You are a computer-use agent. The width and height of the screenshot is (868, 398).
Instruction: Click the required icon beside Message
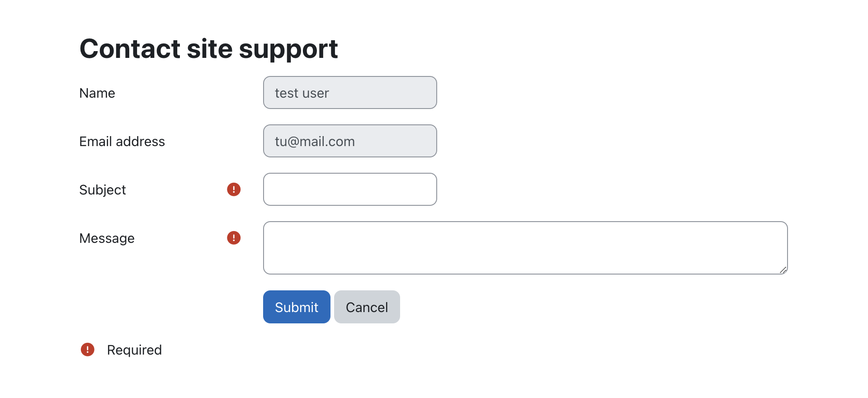tap(234, 238)
